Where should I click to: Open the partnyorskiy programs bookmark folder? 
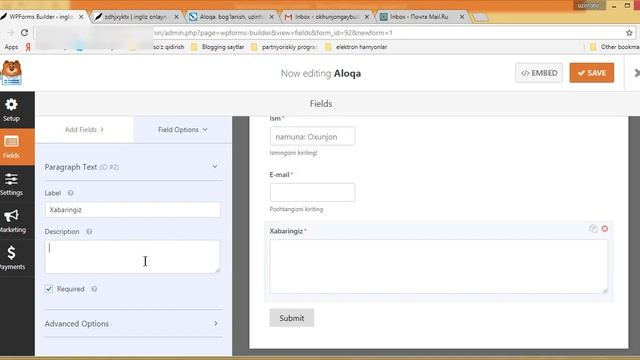pos(284,47)
